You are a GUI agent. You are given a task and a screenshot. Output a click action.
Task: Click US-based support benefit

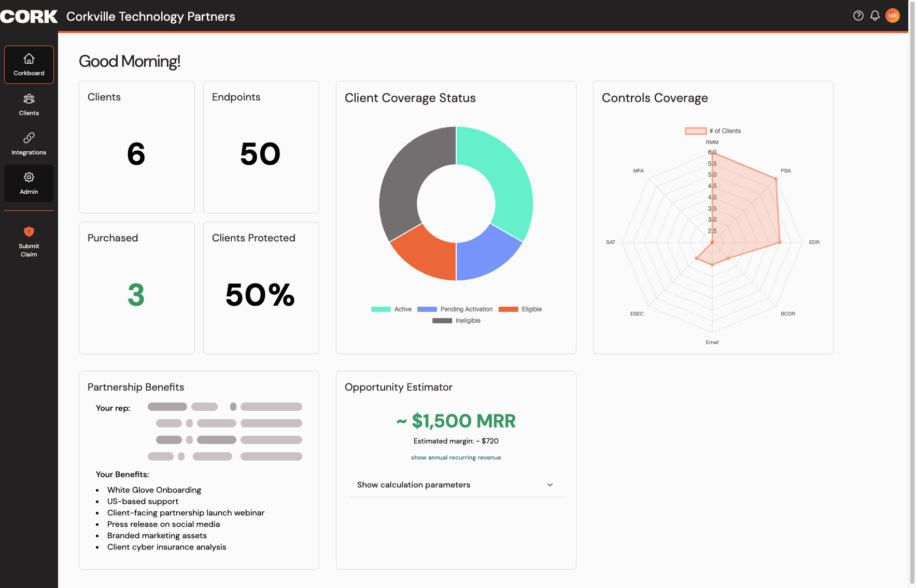143,501
